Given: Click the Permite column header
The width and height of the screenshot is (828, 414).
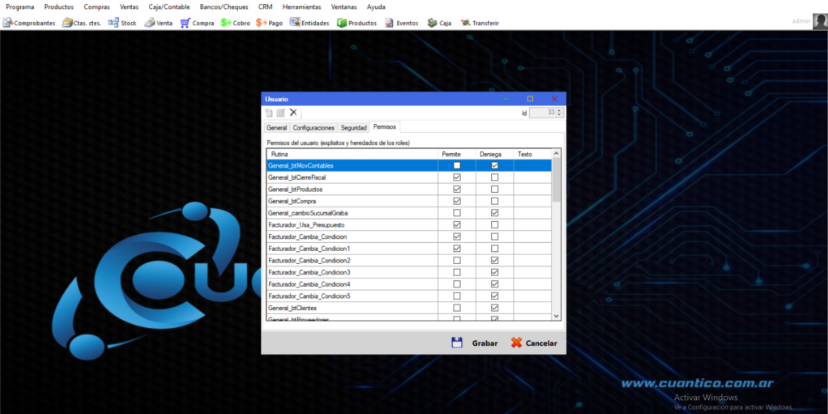Looking at the screenshot, I should tap(457, 154).
